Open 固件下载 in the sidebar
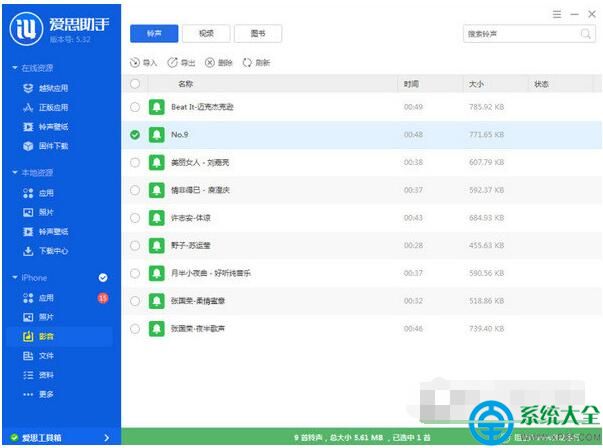603x448 pixels. click(x=46, y=146)
